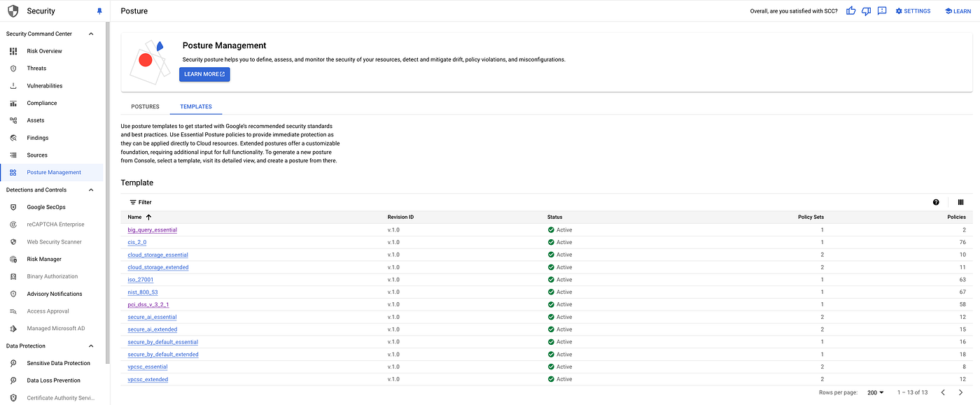This screenshot has height=405, width=980.
Task: Click the Risk Manager icon
Action: pyautogui.click(x=13, y=259)
